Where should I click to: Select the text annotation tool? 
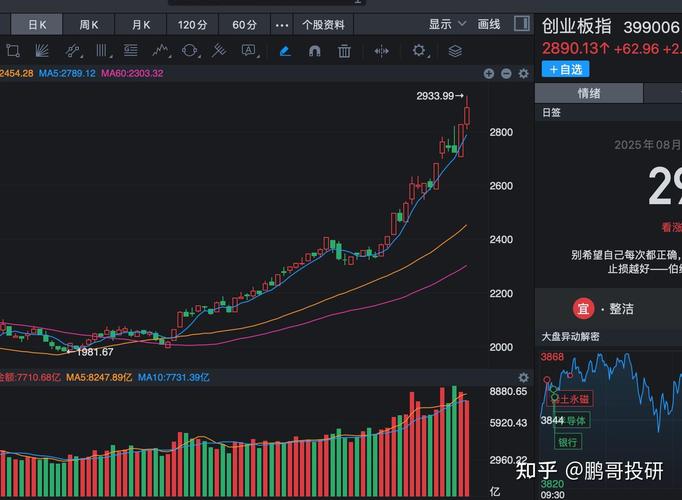pos(248,50)
